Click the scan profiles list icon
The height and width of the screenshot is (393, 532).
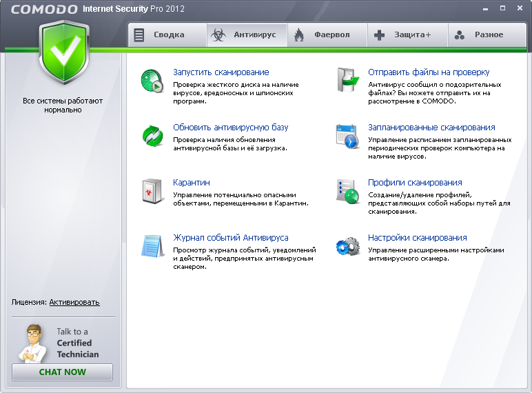347,192
